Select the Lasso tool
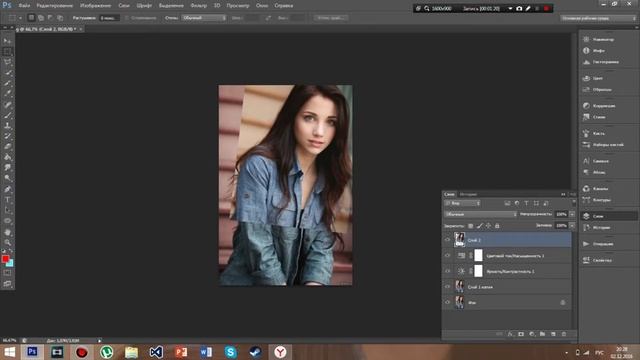 7,62
